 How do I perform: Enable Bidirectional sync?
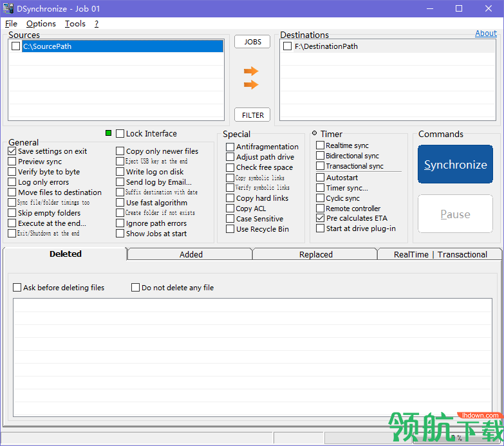point(320,156)
